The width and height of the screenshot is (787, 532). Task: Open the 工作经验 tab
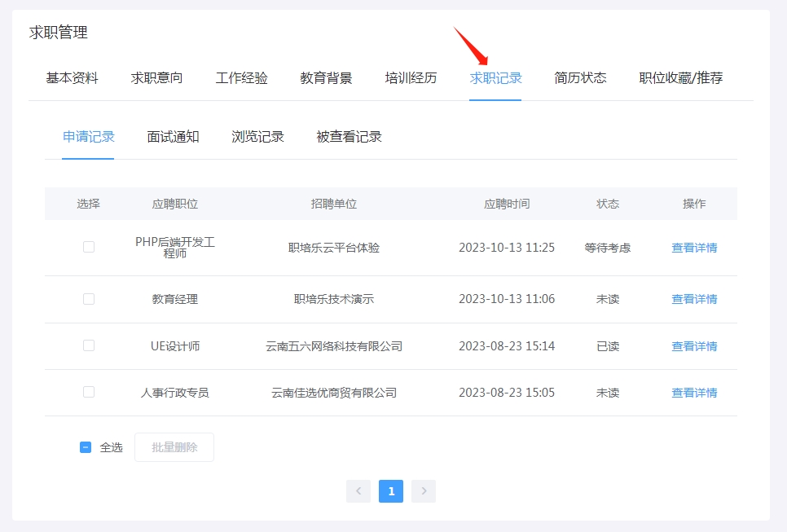tap(241, 77)
